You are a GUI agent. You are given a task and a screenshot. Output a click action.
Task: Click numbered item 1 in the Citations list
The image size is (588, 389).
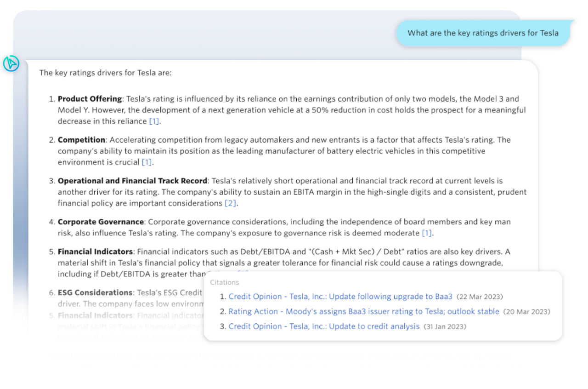click(x=222, y=297)
